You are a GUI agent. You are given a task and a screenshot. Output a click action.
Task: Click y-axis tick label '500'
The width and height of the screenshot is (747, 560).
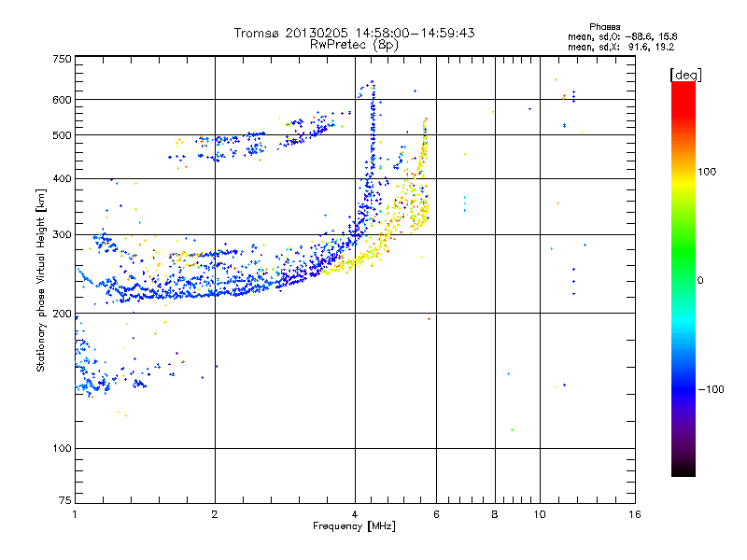click(x=62, y=135)
